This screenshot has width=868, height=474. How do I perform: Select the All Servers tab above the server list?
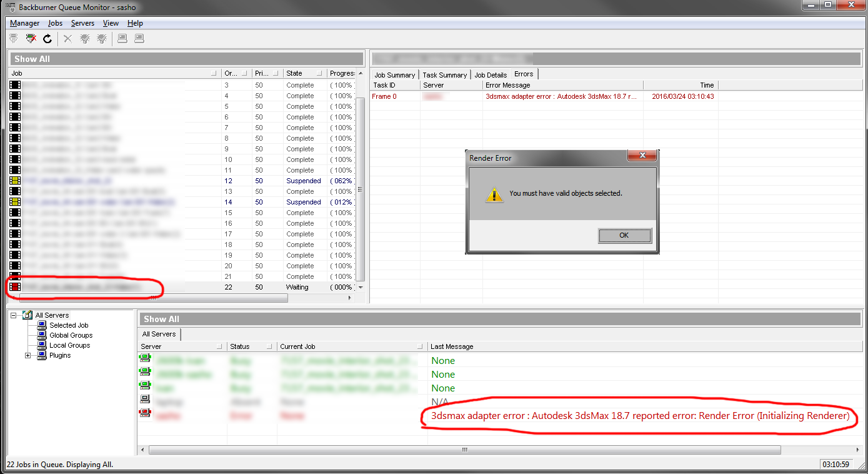pyautogui.click(x=159, y=334)
